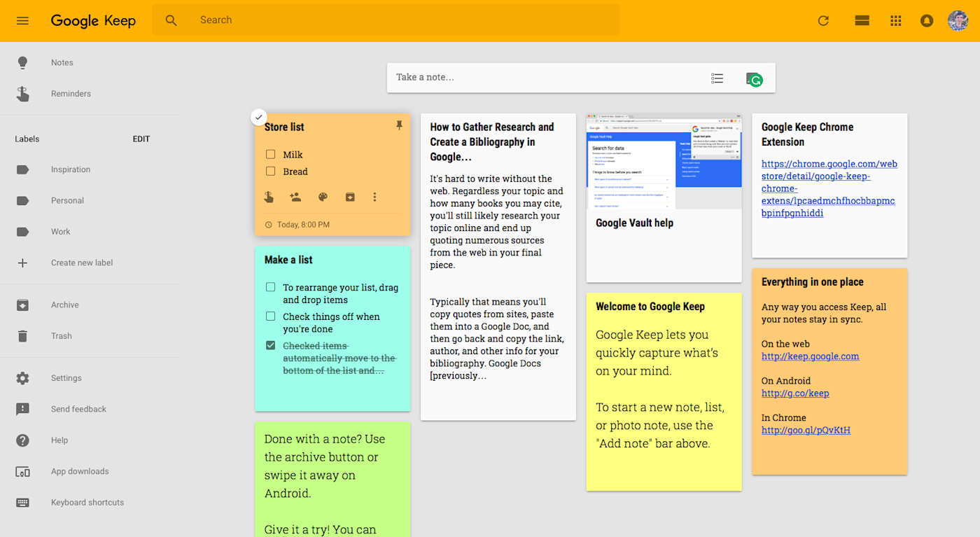The height and width of the screenshot is (537, 980).
Task: Open the goo.gl/pQvKtH link
Action: tap(806, 430)
